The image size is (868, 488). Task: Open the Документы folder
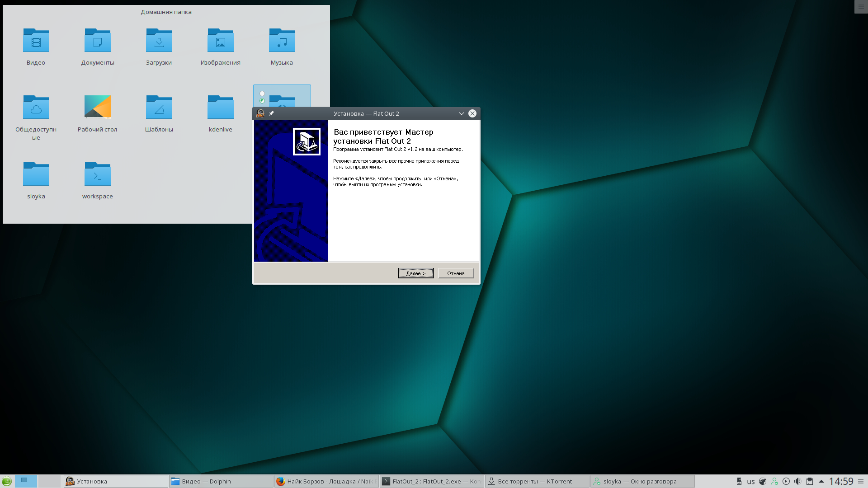point(98,47)
